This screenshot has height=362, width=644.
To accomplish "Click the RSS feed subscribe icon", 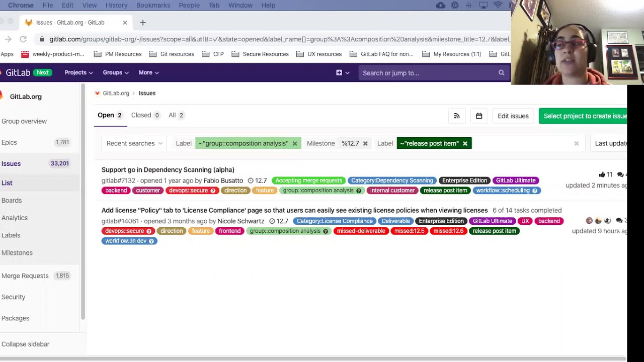I will coord(457,116).
